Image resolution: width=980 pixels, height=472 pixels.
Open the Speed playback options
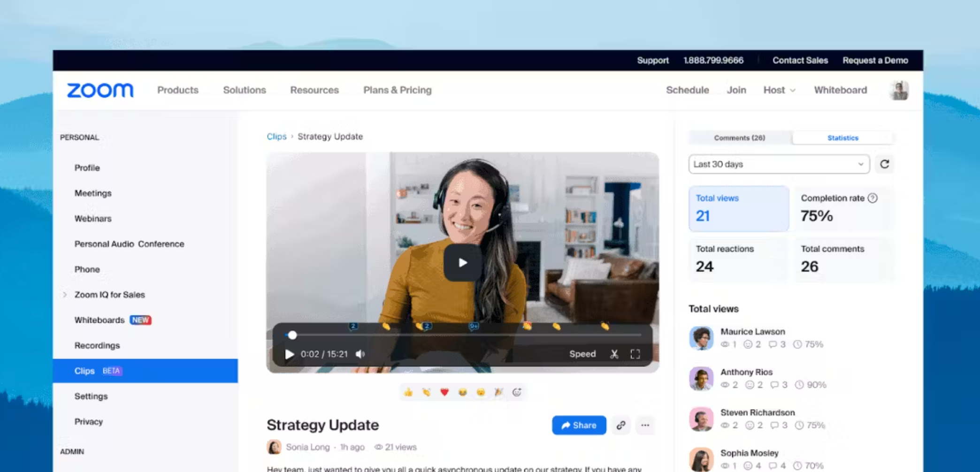tap(582, 354)
